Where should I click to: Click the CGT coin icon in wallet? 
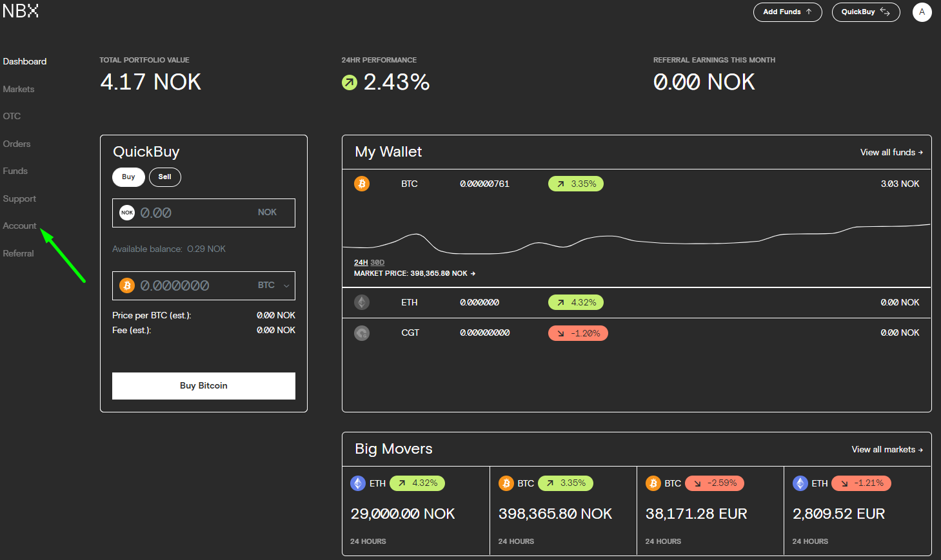coord(362,333)
